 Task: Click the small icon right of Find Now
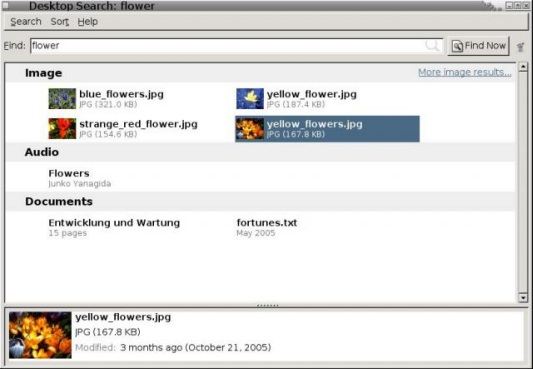point(520,47)
